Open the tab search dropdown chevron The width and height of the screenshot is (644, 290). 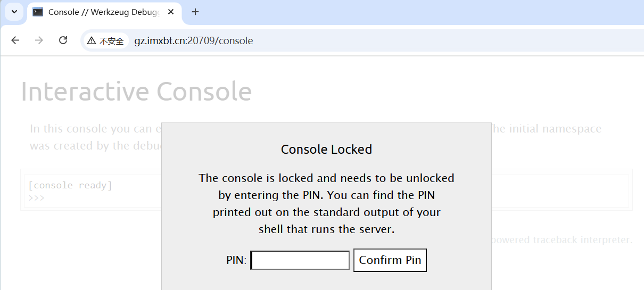[x=14, y=12]
